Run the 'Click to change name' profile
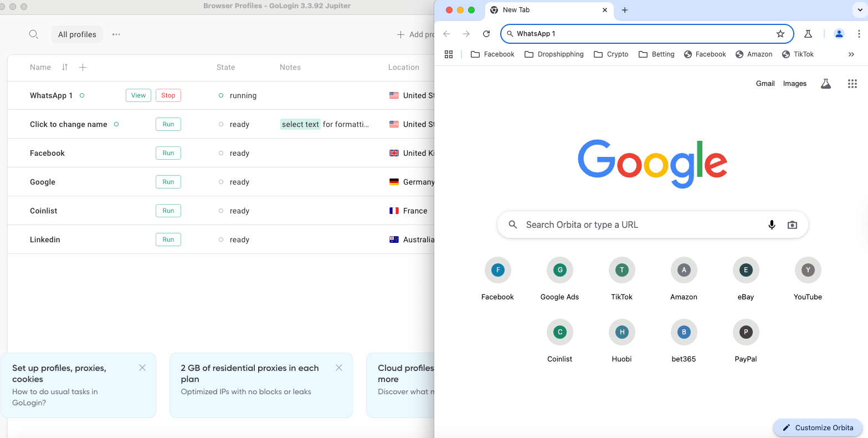 click(168, 124)
